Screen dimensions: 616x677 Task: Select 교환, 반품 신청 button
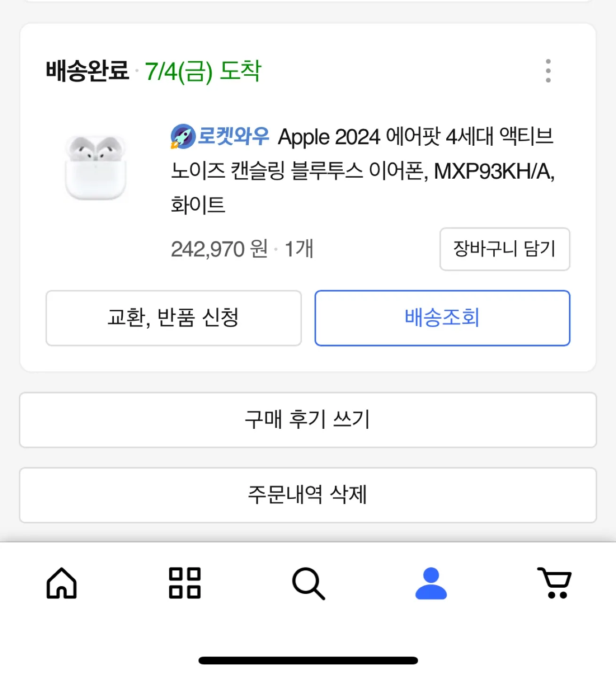(174, 318)
